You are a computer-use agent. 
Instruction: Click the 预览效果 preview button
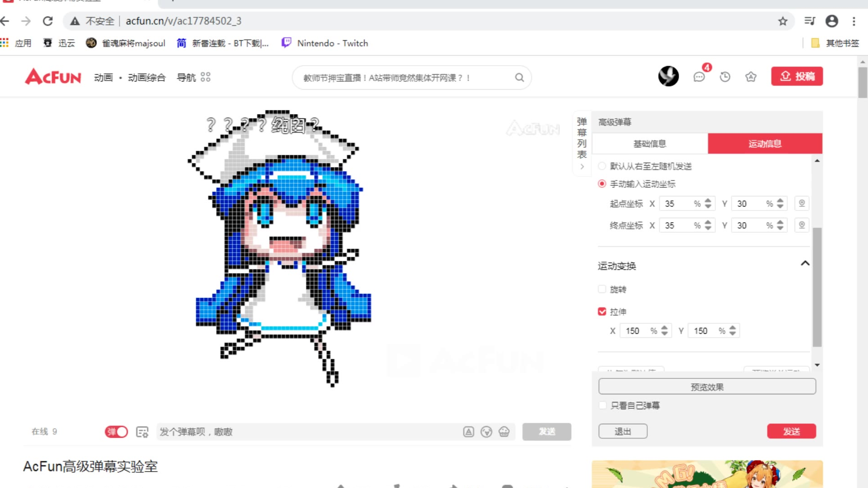[x=707, y=387]
